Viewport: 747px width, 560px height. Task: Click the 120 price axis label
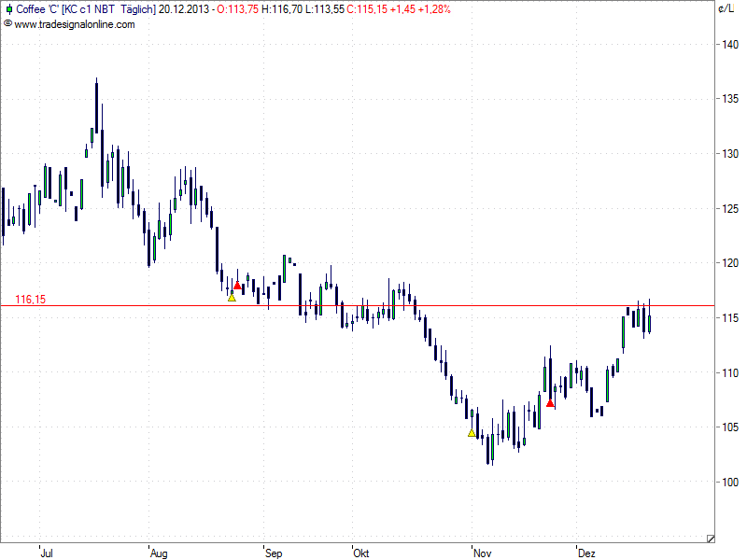pyautogui.click(x=730, y=263)
